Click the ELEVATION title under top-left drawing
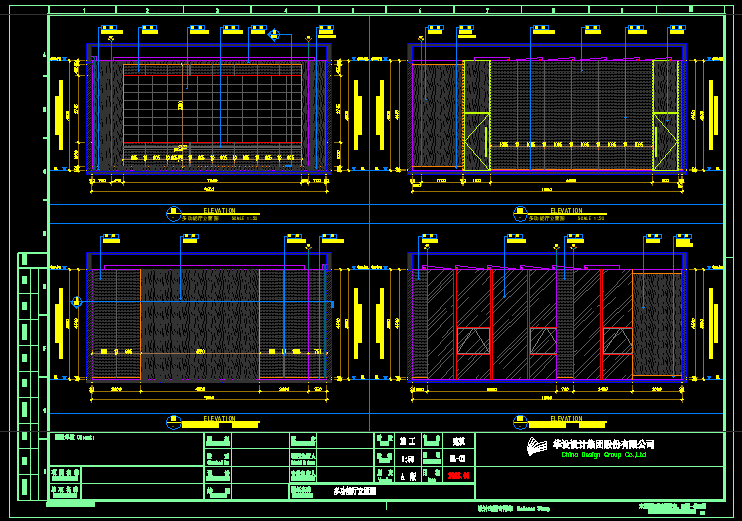Screen dimensions: 742x521 [220, 210]
